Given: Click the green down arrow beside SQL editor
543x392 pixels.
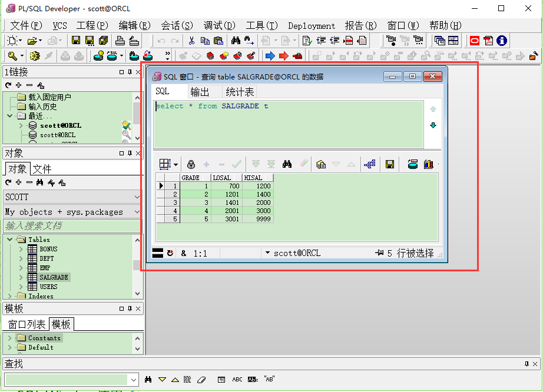Looking at the screenshot, I should coord(433,125).
